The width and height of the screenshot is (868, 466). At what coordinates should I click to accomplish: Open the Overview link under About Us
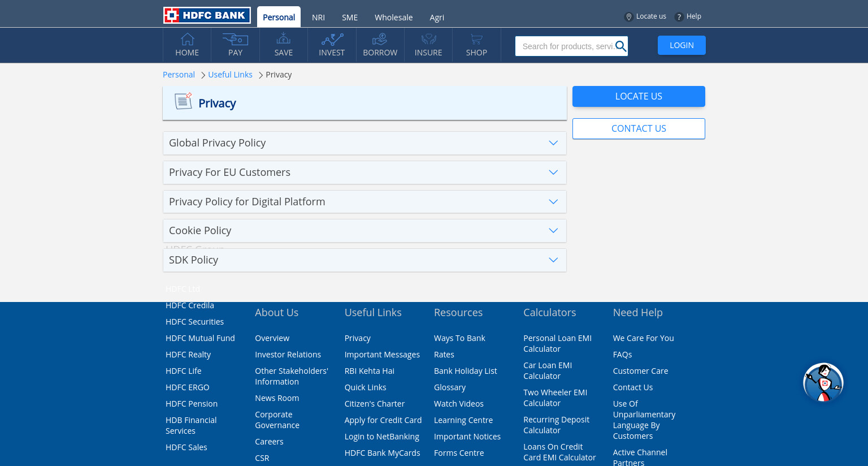(x=272, y=338)
